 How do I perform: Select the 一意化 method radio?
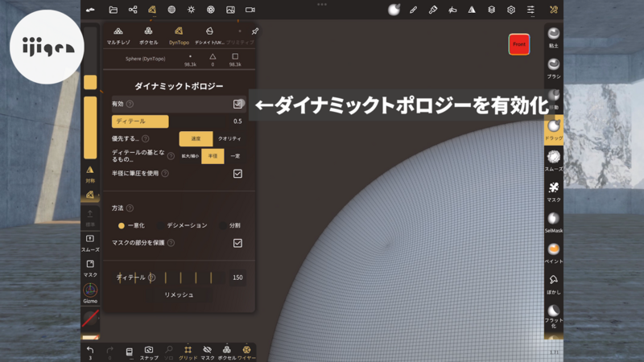131,225
